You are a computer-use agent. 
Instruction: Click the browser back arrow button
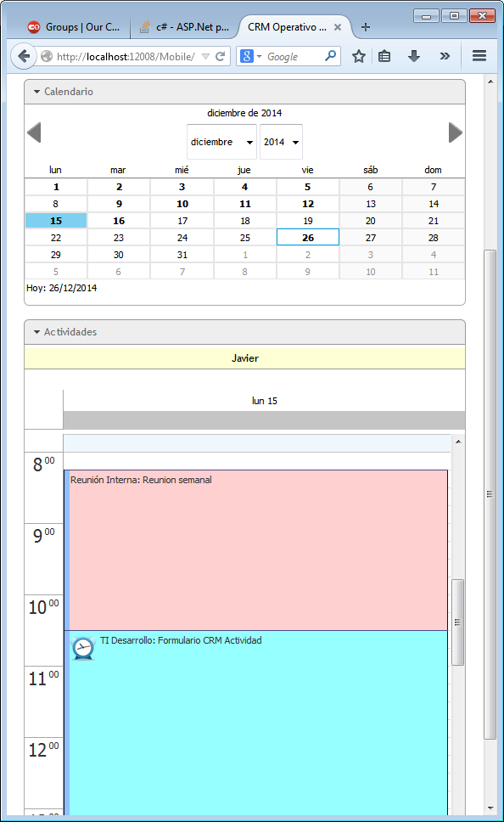(x=24, y=56)
